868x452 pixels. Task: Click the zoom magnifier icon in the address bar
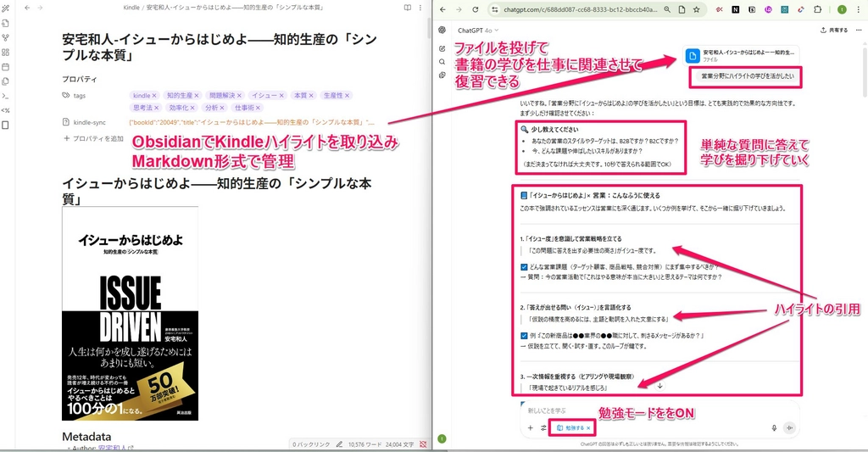click(x=667, y=9)
